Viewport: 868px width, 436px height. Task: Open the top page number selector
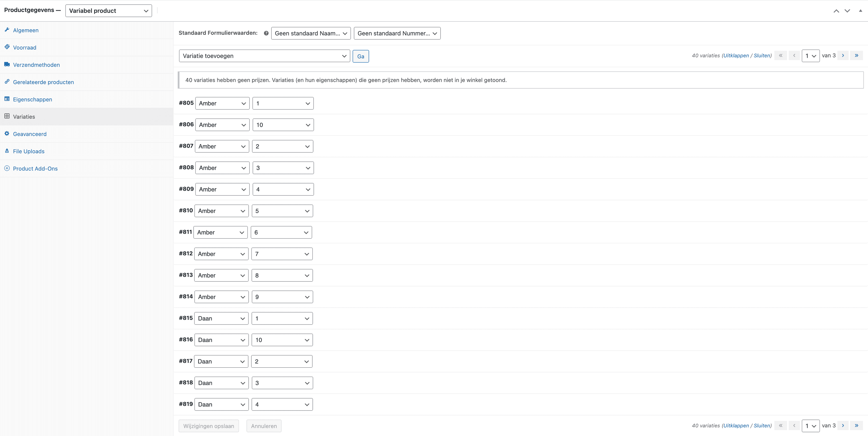tap(811, 56)
